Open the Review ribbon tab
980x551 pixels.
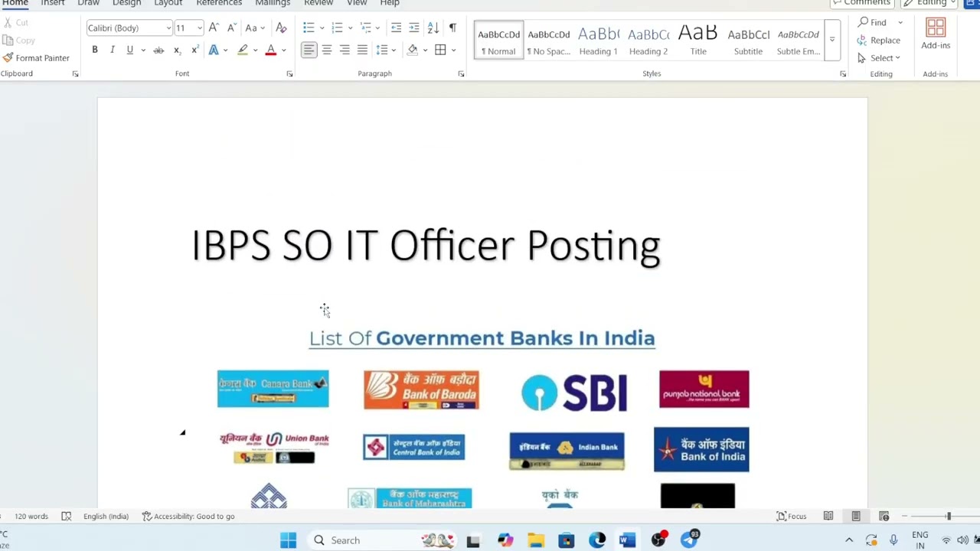pos(318,3)
